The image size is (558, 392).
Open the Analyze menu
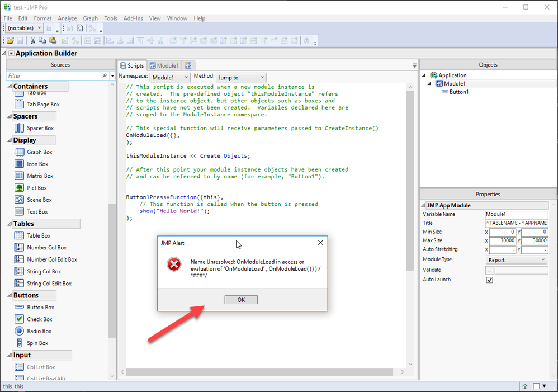pos(67,18)
